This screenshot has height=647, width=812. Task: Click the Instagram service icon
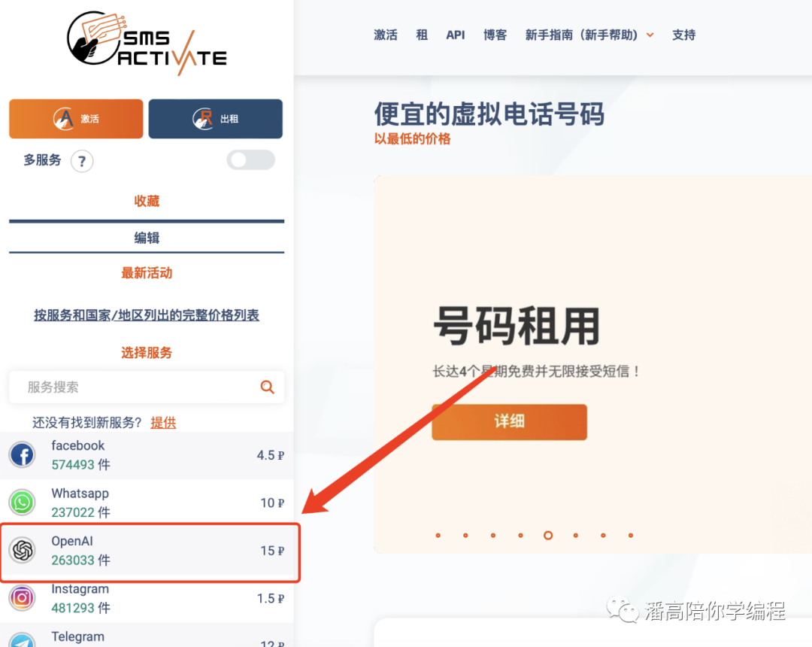coord(23,598)
